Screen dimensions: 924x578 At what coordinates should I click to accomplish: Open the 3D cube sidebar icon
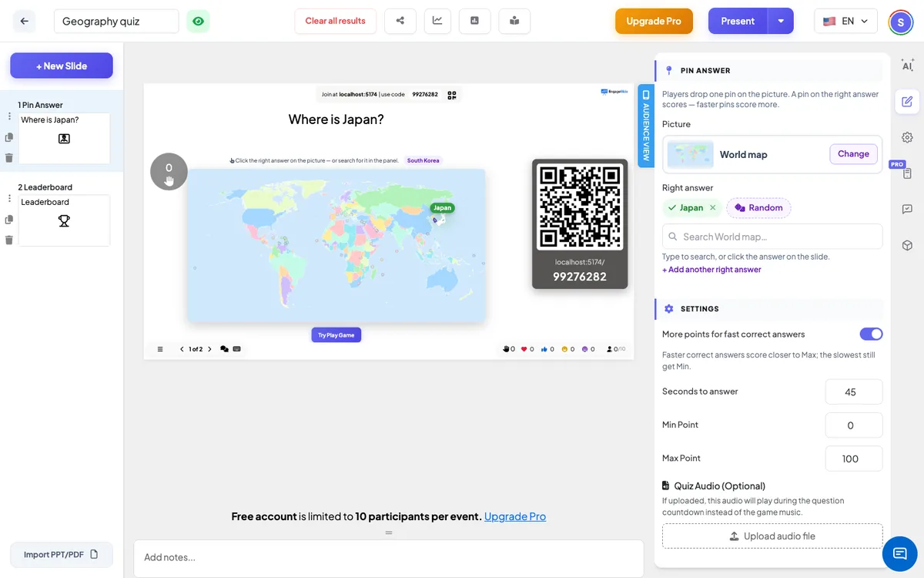click(x=907, y=245)
